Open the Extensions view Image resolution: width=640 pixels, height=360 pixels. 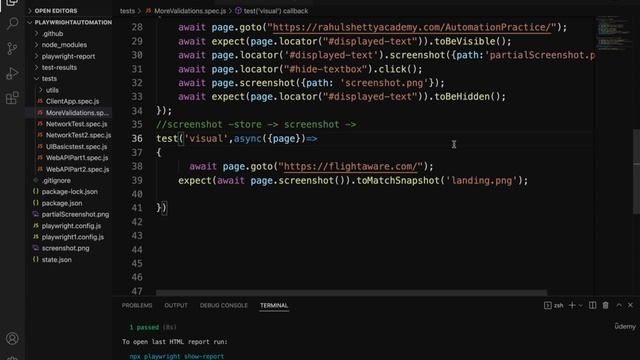(x=12, y=98)
